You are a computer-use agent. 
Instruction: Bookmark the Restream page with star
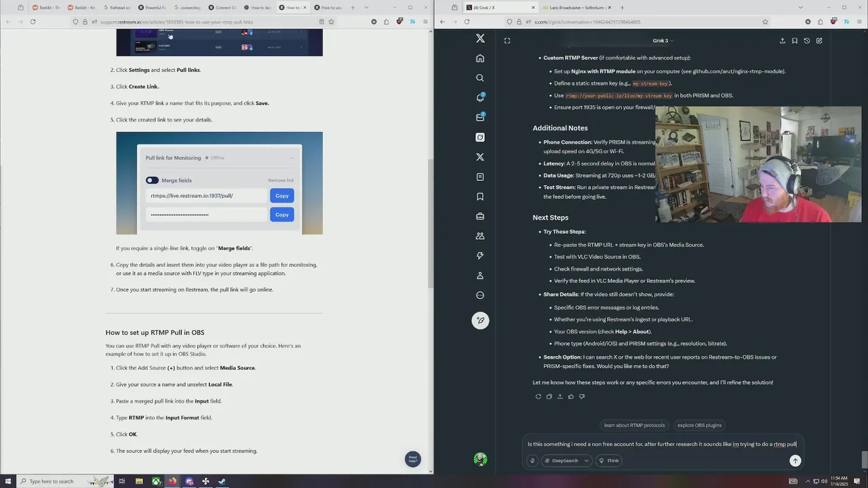pos(331,22)
